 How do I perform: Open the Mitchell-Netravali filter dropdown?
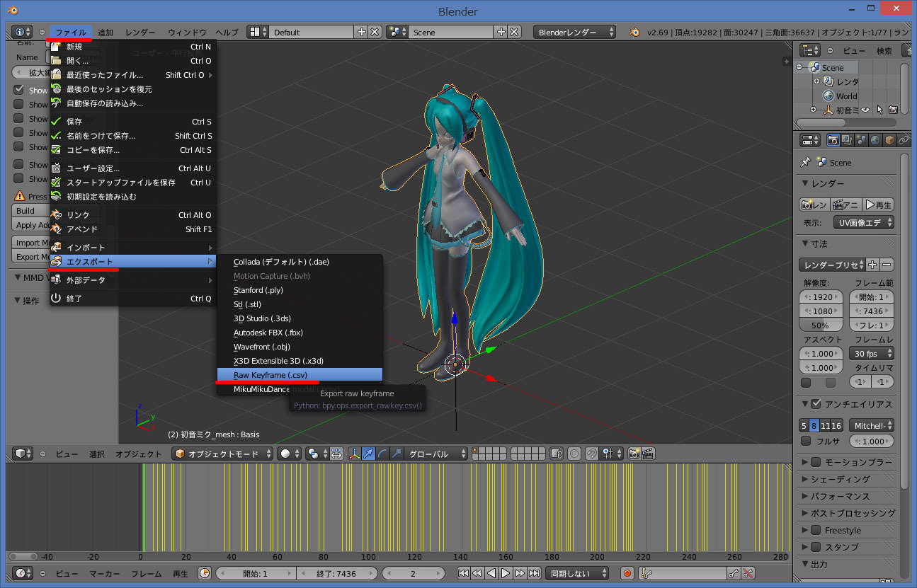[x=872, y=425]
